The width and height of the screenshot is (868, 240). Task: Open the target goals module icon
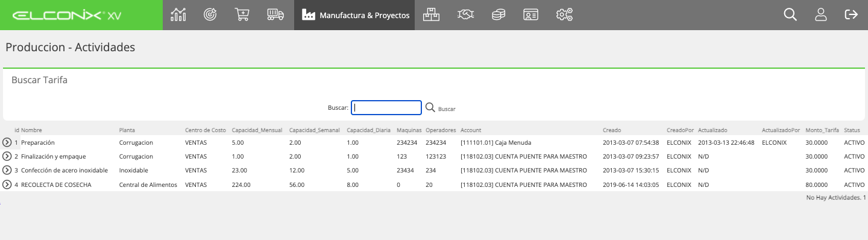click(x=210, y=15)
